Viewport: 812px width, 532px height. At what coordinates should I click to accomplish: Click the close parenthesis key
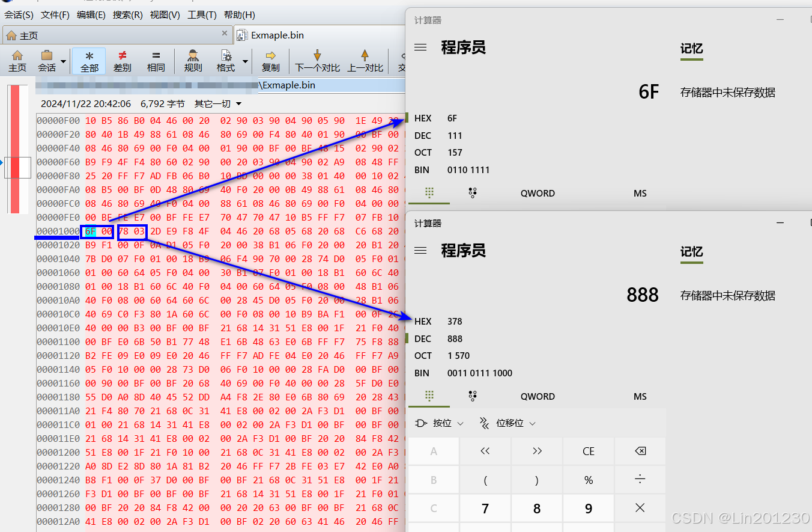click(537, 480)
